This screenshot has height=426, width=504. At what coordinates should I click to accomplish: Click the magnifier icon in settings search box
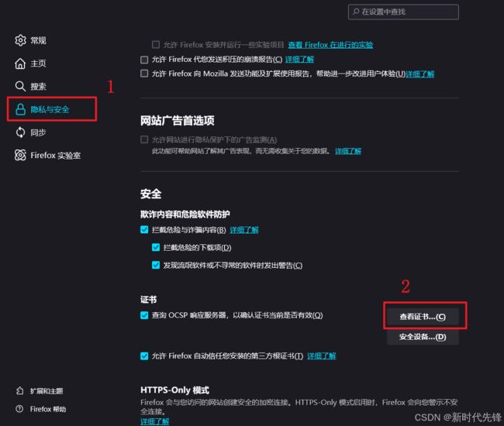356,12
